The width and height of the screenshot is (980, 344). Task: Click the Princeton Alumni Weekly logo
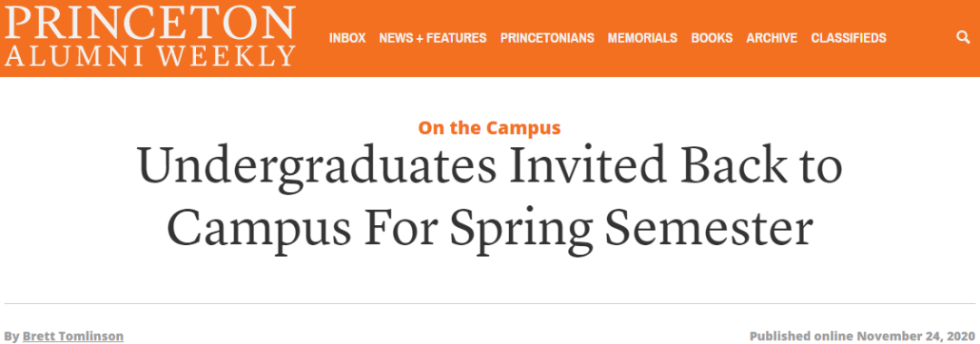[x=150, y=35]
